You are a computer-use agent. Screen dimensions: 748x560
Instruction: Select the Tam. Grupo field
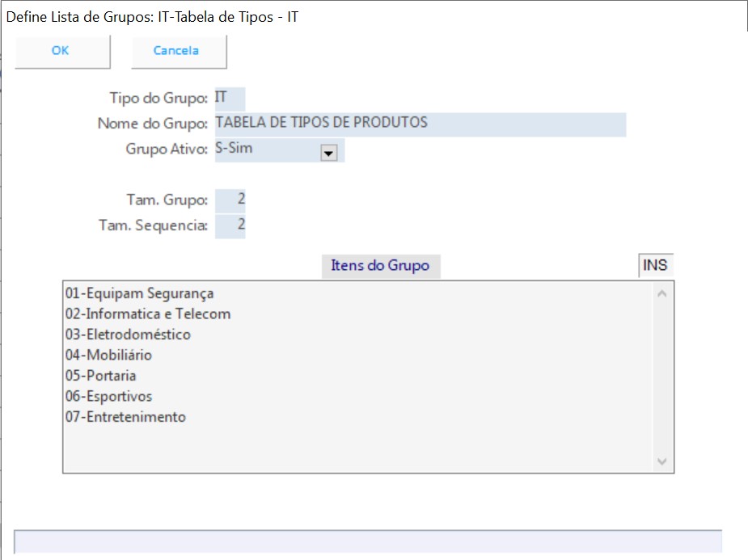(230, 200)
